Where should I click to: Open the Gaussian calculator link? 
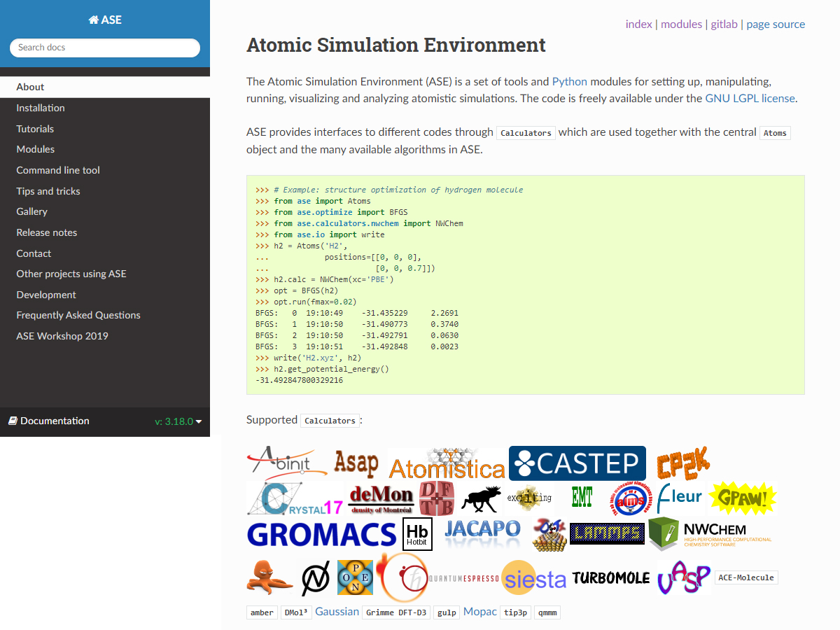(x=337, y=611)
